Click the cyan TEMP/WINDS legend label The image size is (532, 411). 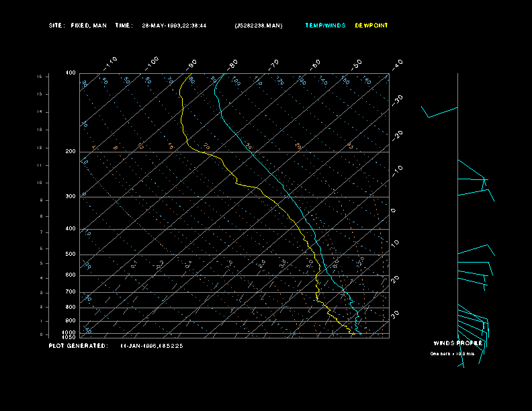point(325,26)
